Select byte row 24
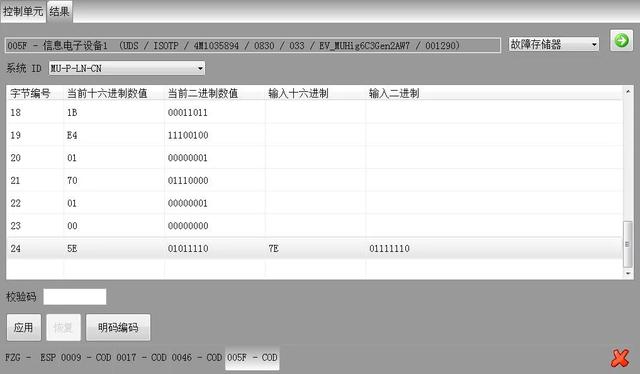Image resolution: width=640 pixels, height=374 pixels. (315, 248)
